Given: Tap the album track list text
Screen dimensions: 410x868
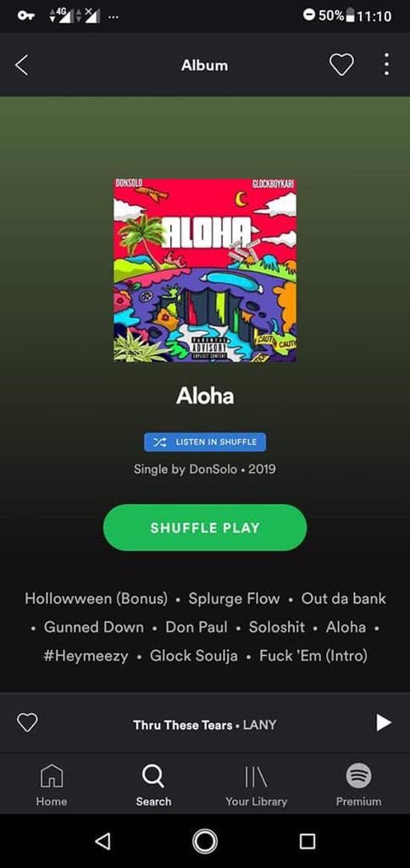Looking at the screenshot, I should [x=205, y=627].
